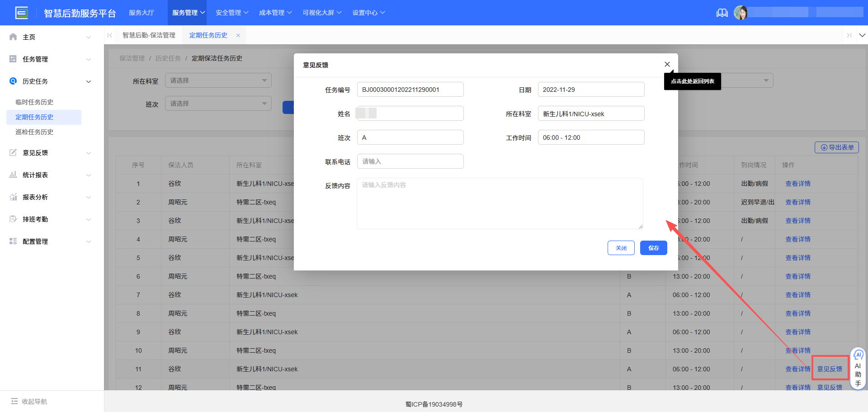Screen dimensions: 868x412
Task: Save the feedback with 保存 button
Action: pos(653,247)
